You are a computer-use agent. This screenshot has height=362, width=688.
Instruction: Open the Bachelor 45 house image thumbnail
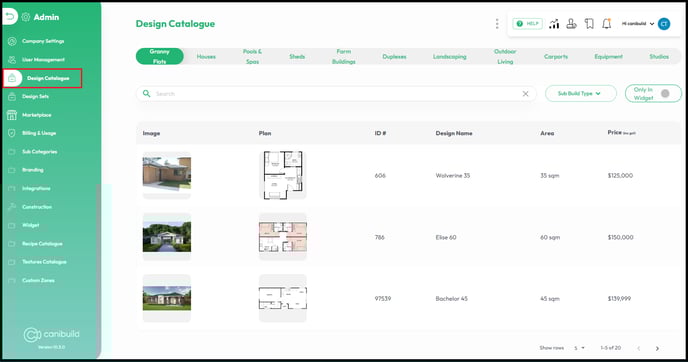167,298
